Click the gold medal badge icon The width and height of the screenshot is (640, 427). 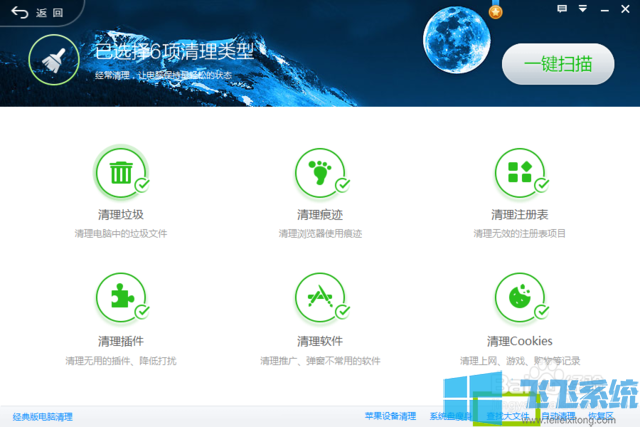click(496, 11)
